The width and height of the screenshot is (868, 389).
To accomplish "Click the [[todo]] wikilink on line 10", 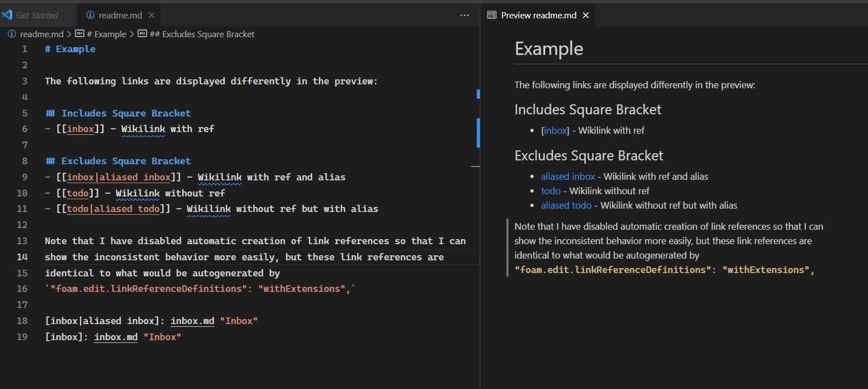I will [78, 194].
